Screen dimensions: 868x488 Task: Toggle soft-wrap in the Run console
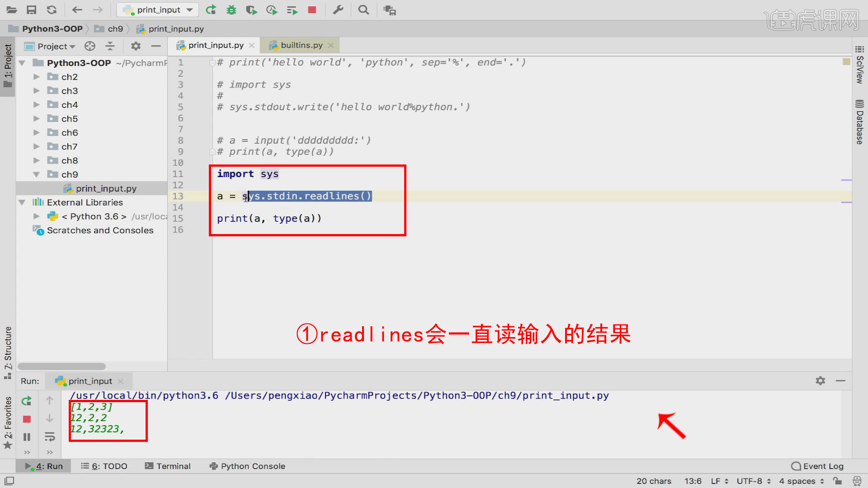[x=50, y=437]
